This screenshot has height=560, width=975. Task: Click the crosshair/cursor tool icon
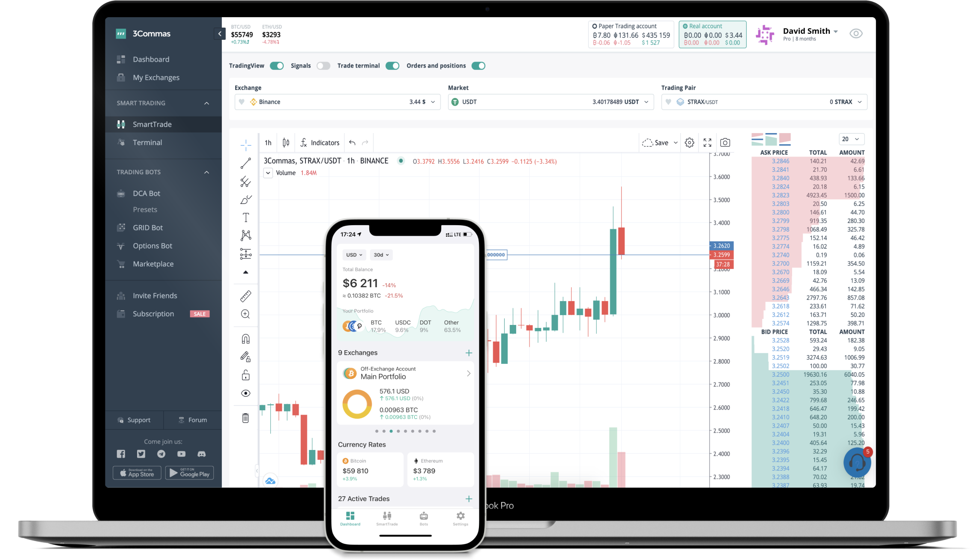pos(246,143)
